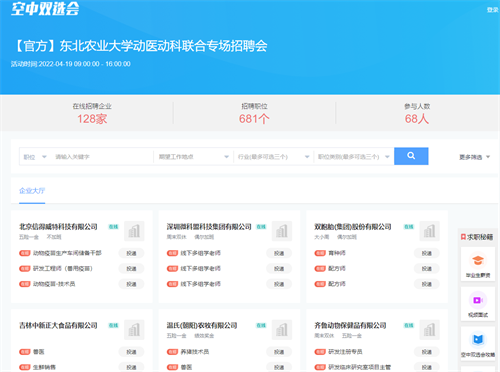Open job title 动物疫苗-技术员
This screenshot has height=372, width=500.
coord(54,284)
